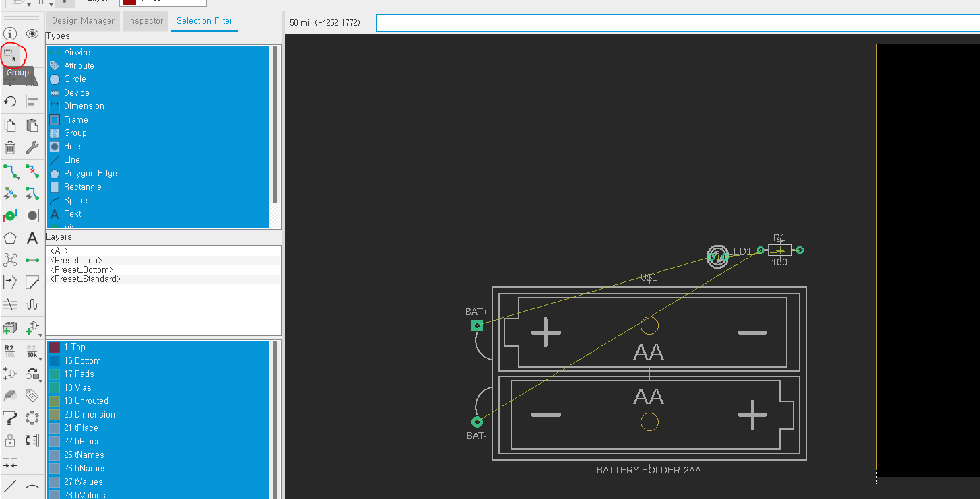
Task: Choose the <Preset_Standard> layer preset
Action: point(164,279)
